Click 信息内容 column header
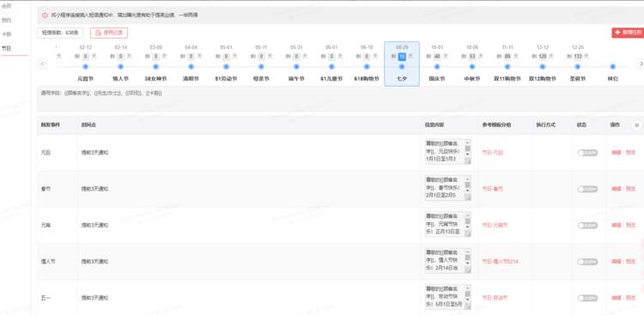Screen dimensions: 644x315 click(x=434, y=124)
